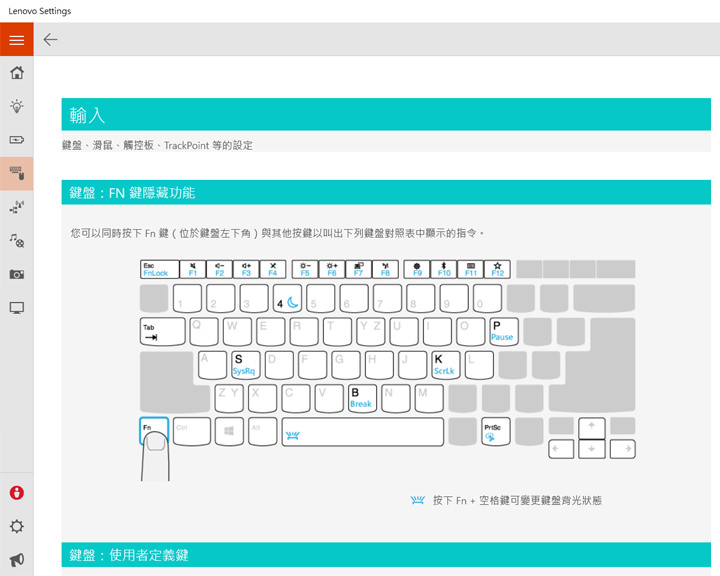
Task: Click the F7 display switch key
Action: (358, 269)
